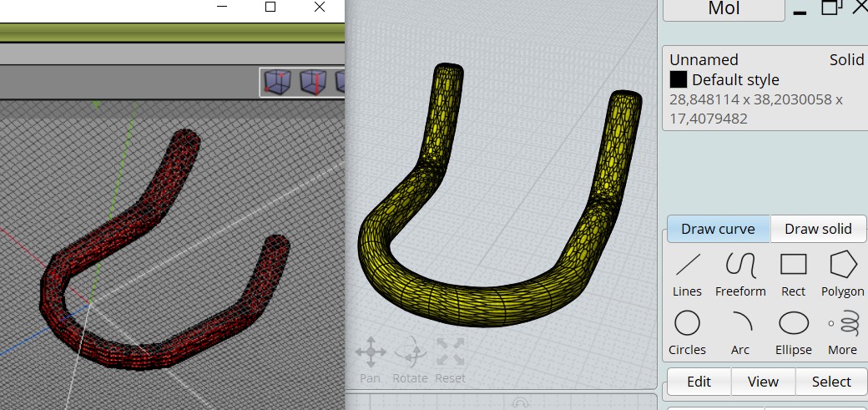Click the Unnamed object name
The width and height of the screenshot is (868, 410).
pos(704,60)
